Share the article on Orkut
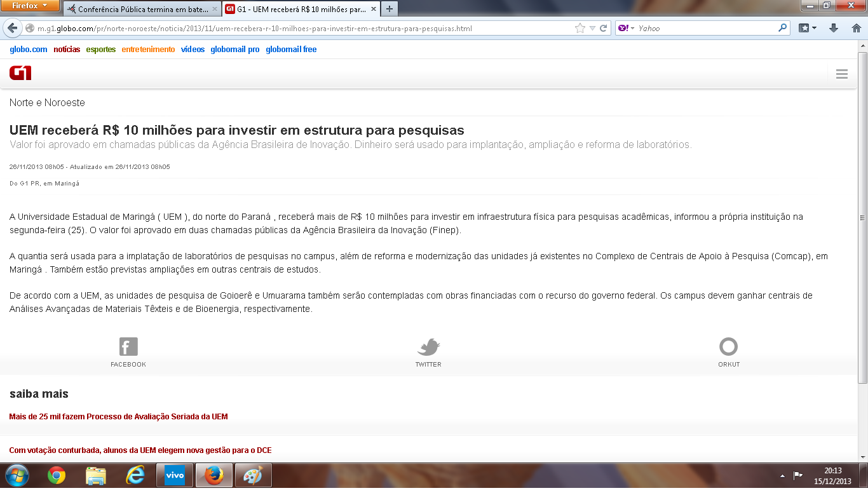868x493 pixels. coord(728,352)
